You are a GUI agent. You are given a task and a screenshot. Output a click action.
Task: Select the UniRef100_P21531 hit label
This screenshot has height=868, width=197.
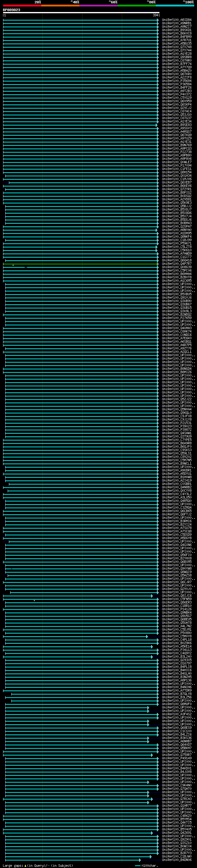(177, 423)
